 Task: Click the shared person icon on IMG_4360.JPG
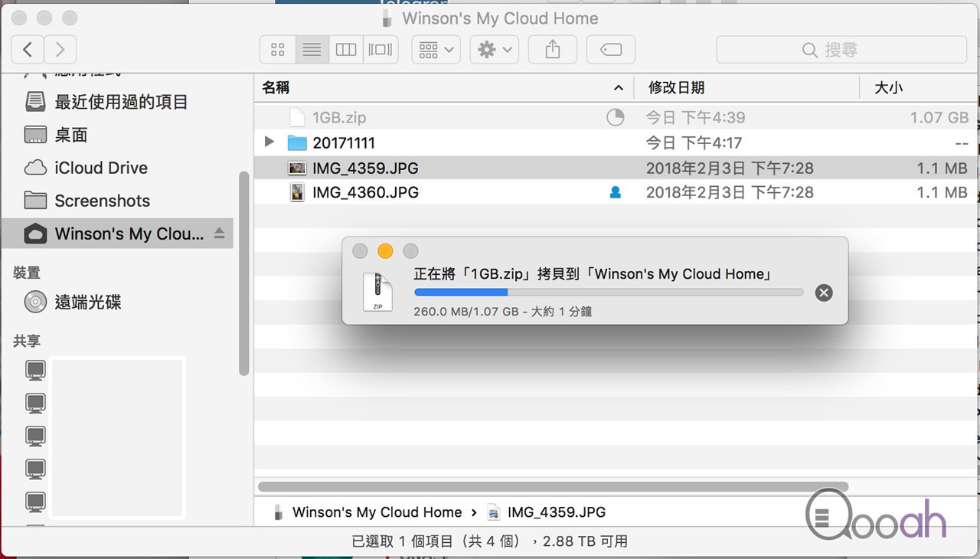click(615, 193)
